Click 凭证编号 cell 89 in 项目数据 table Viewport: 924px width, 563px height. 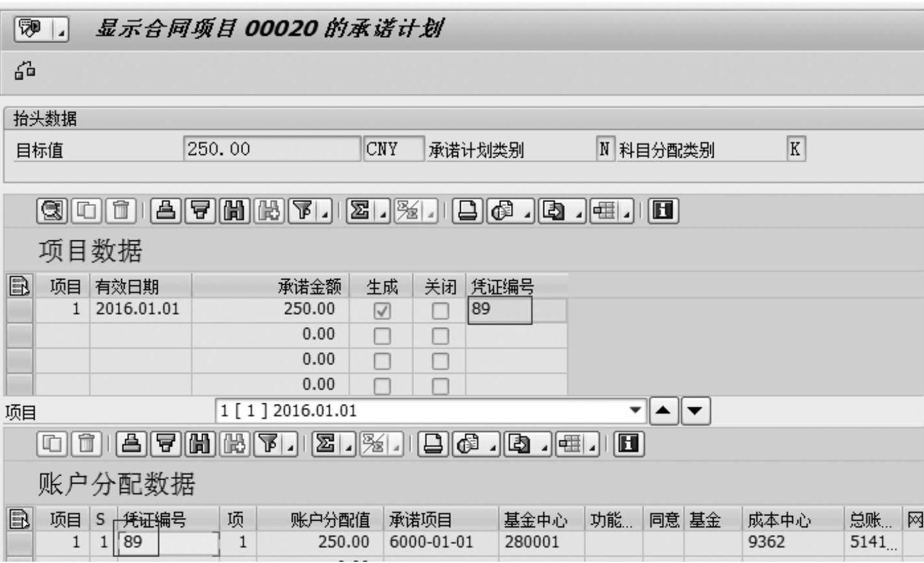[x=517, y=311]
